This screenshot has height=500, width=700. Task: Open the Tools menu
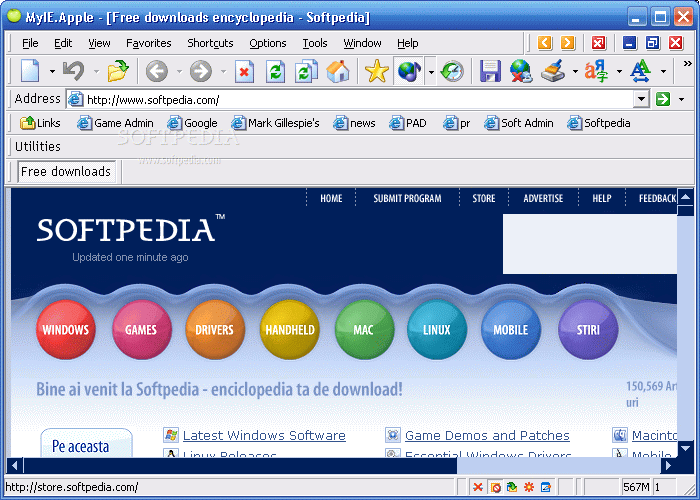315,43
